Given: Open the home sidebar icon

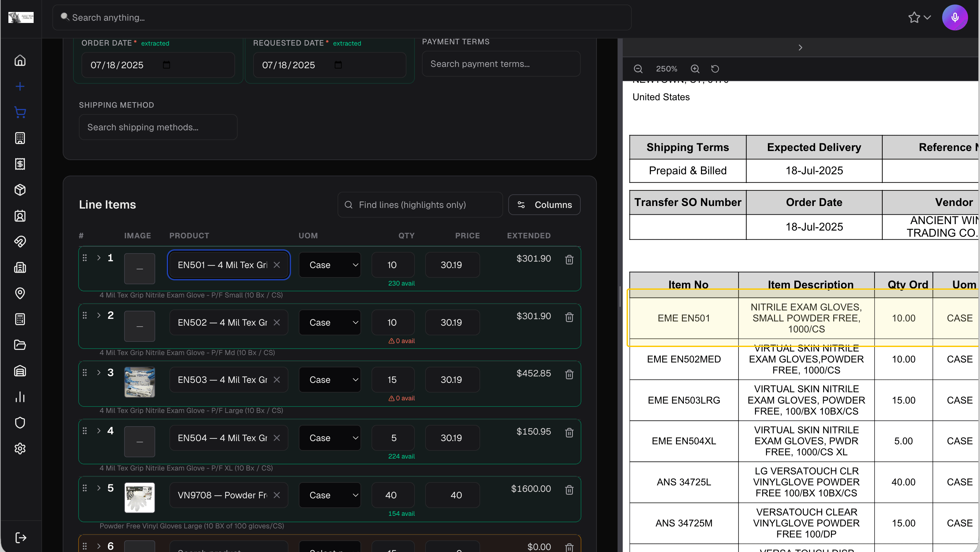Looking at the screenshot, I should (20, 60).
